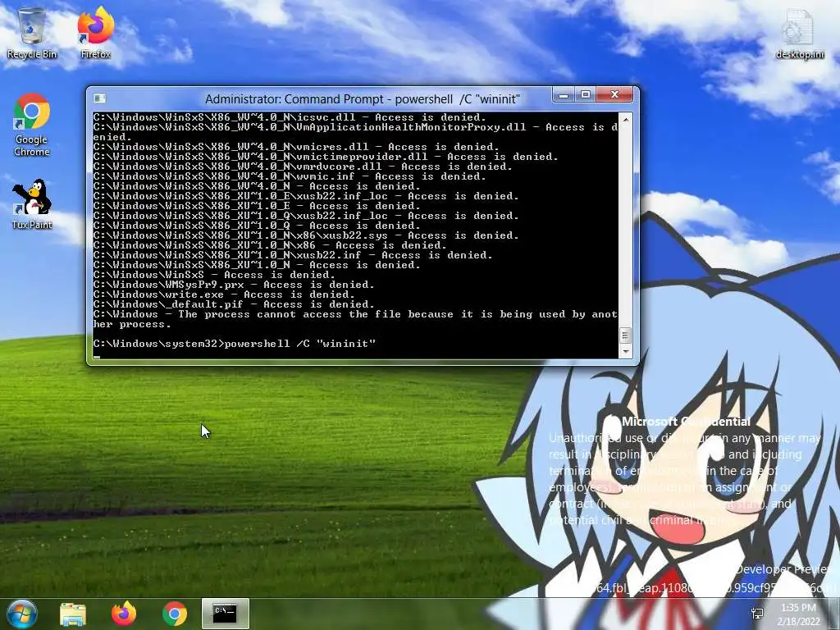The image size is (840, 630).
Task: Click the 'C:\Windows\WinSxS - Access is denied.' line
Action: (214, 275)
